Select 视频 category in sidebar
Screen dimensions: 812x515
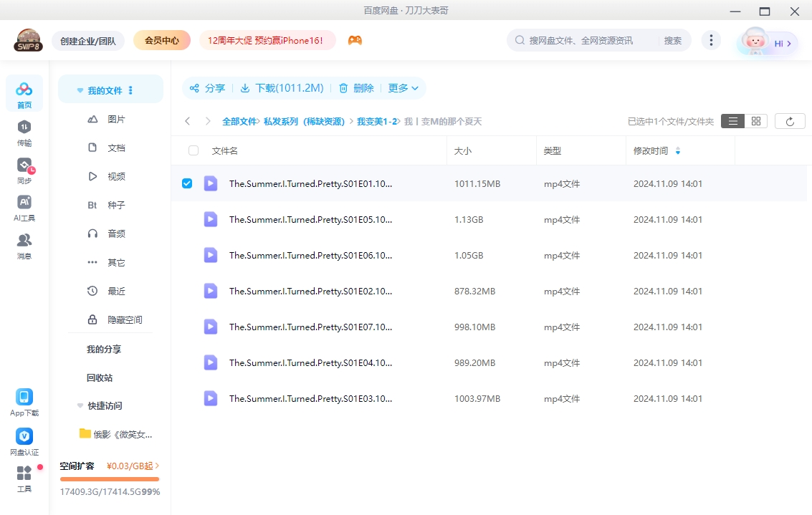pyautogui.click(x=116, y=176)
